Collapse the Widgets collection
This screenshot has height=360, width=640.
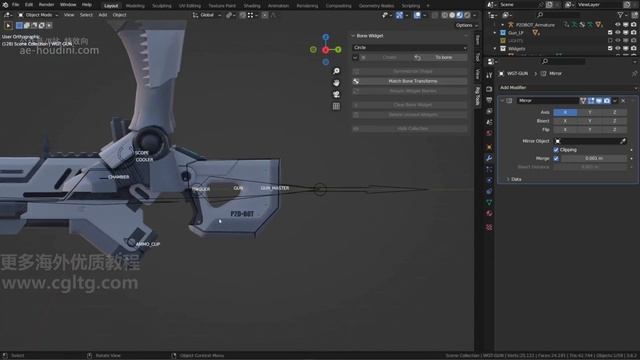(x=495, y=49)
